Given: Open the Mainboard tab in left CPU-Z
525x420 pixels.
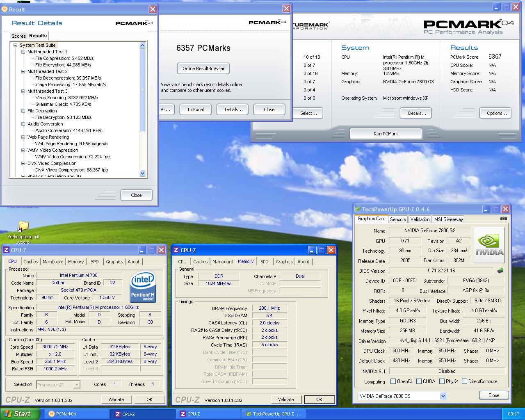Looking at the screenshot, I should pos(53,262).
